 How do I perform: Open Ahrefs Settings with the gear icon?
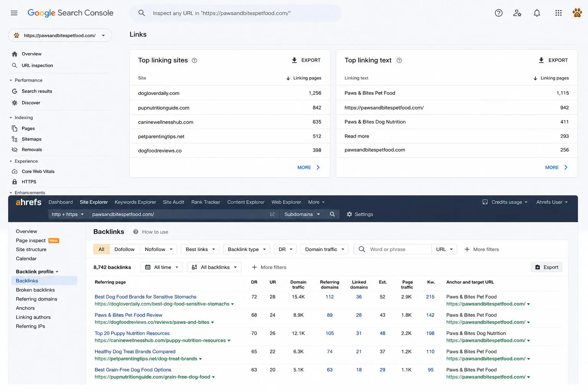tap(360, 214)
